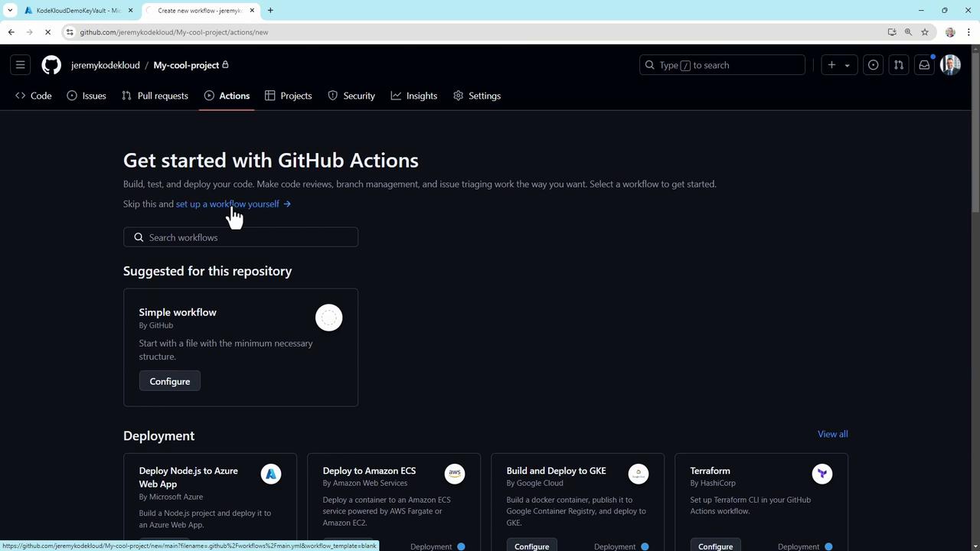
Task: Click the Simple workflow card's circular icon
Action: [x=329, y=318]
